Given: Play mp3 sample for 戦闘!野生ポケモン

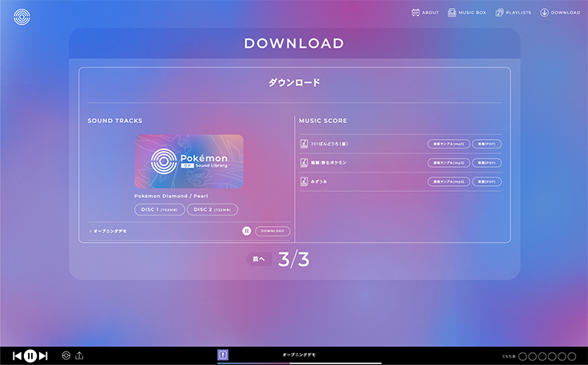Looking at the screenshot, I should coord(448,163).
